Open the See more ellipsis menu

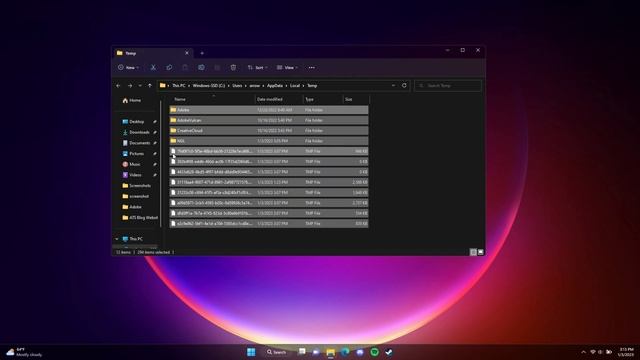311,67
